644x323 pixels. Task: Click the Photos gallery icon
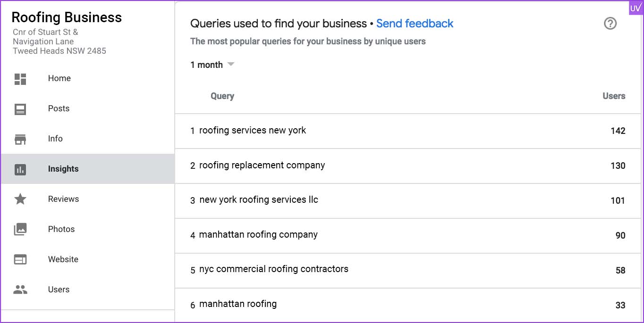tap(20, 229)
